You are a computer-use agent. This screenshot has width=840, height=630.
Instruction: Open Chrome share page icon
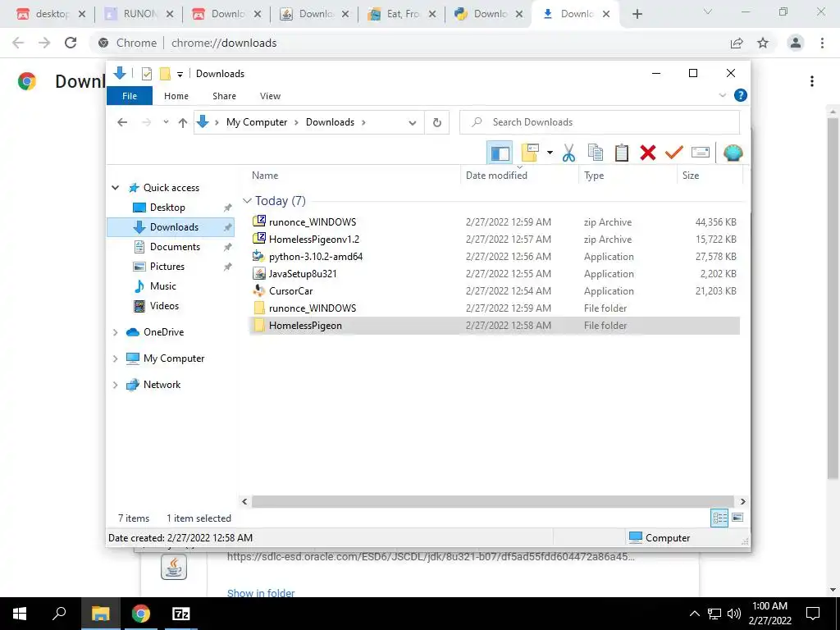pyautogui.click(x=737, y=43)
